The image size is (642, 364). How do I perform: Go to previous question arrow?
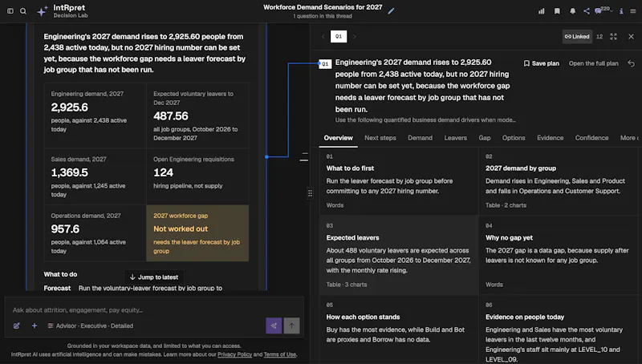tap(323, 36)
